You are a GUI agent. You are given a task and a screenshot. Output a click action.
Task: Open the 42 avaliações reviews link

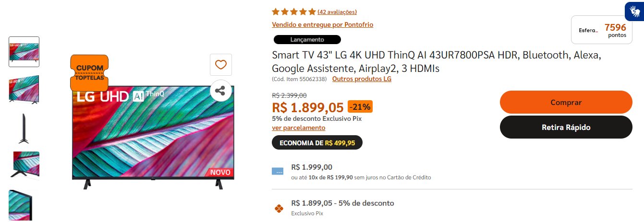(337, 12)
